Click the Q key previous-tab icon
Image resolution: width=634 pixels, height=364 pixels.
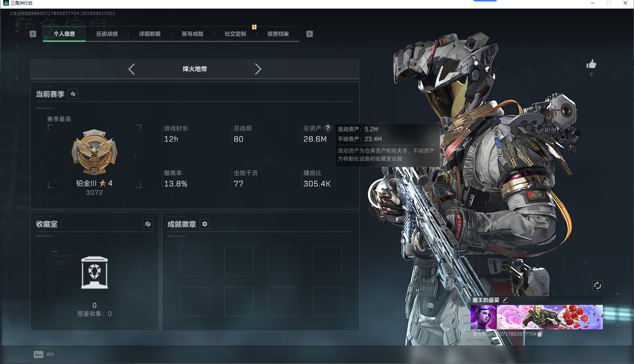click(x=33, y=34)
